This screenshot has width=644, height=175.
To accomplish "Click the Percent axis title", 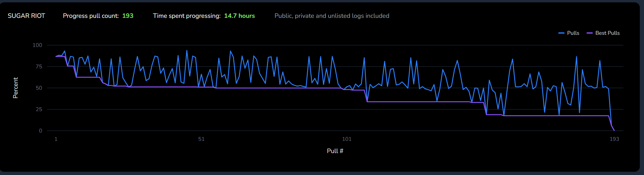I will pyautogui.click(x=15, y=88).
